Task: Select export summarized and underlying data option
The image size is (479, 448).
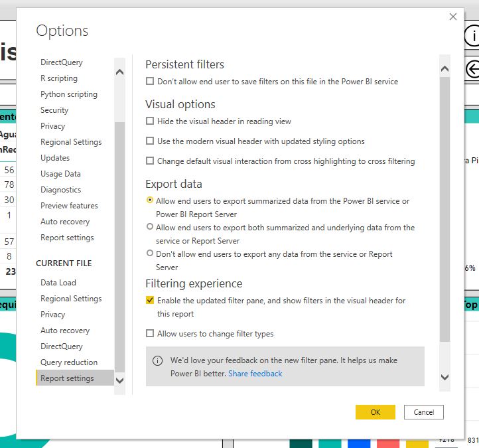Action: pos(150,227)
